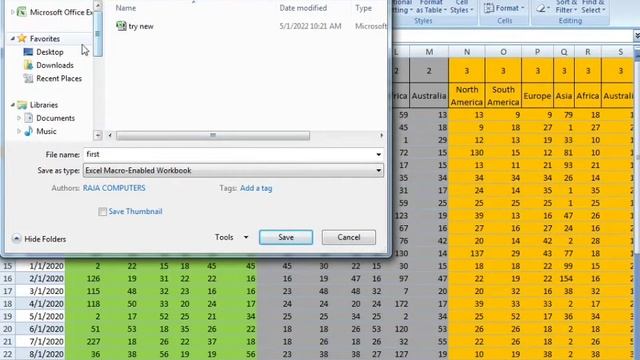Click the orange 'North America' header cell
The height and width of the screenshot is (360, 640).
coord(467,96)
